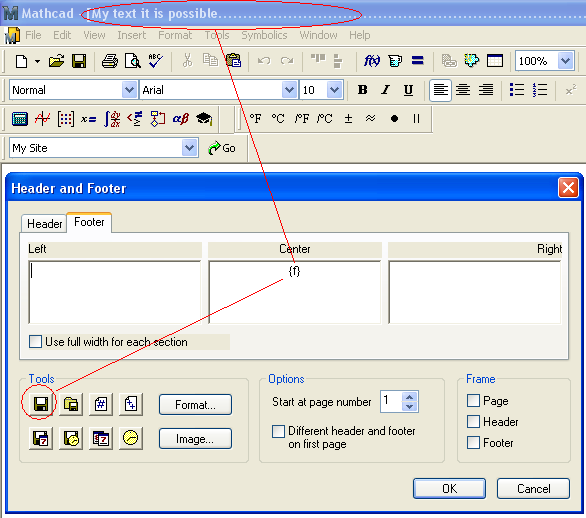Click the Insert Unit icon
The image size is (586, 518).
[395, 60]
